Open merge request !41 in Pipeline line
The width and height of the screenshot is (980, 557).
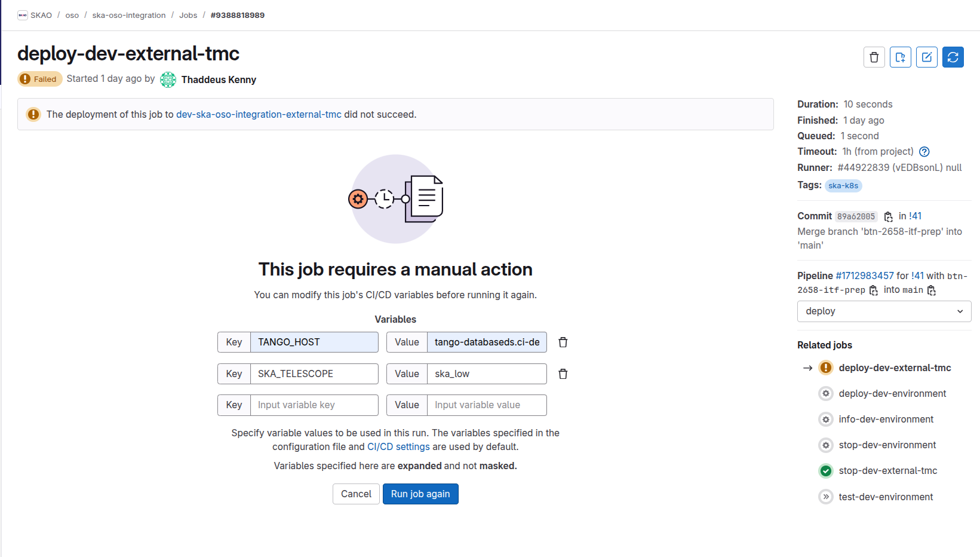[x=917, y=276]
